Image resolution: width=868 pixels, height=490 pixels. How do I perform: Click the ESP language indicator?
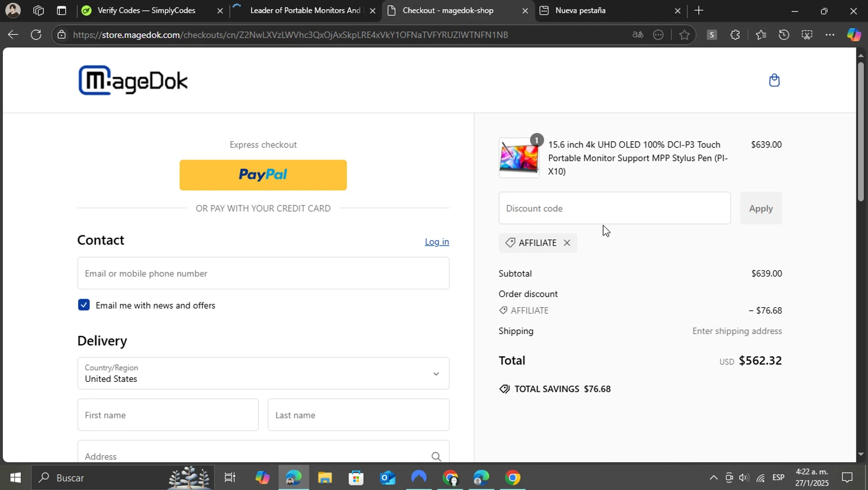pyautogui.click(x=778, y=478)
